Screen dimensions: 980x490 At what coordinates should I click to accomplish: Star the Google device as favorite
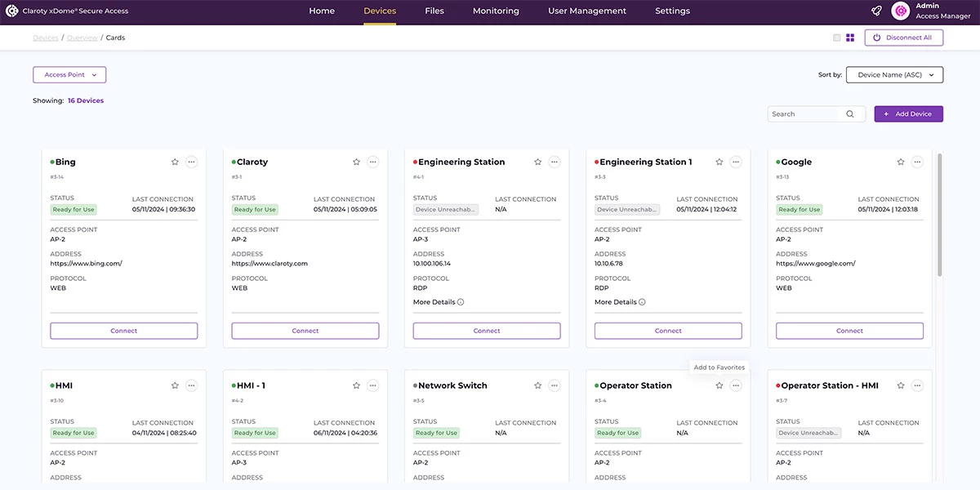(x=901, y=162)
